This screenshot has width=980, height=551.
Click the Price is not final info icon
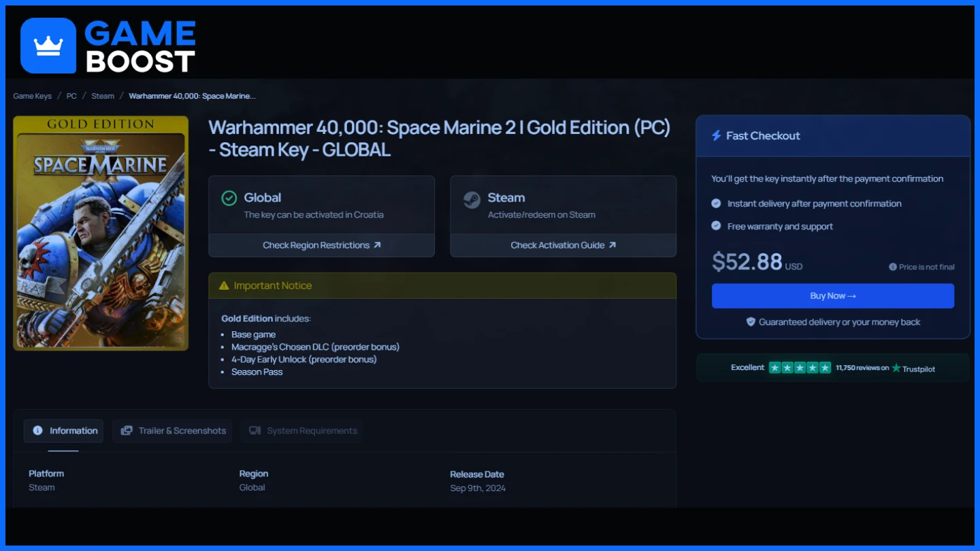[x=893, y=267]
